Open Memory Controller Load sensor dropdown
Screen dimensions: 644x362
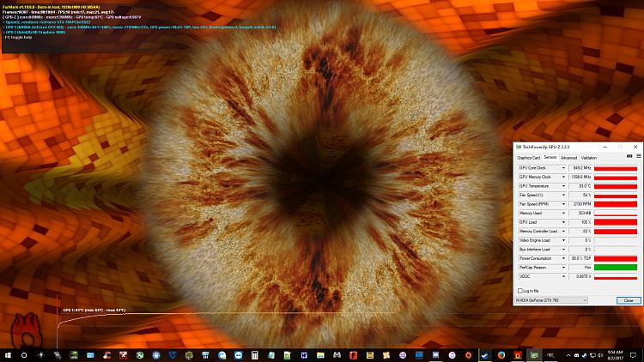point(563,231)
